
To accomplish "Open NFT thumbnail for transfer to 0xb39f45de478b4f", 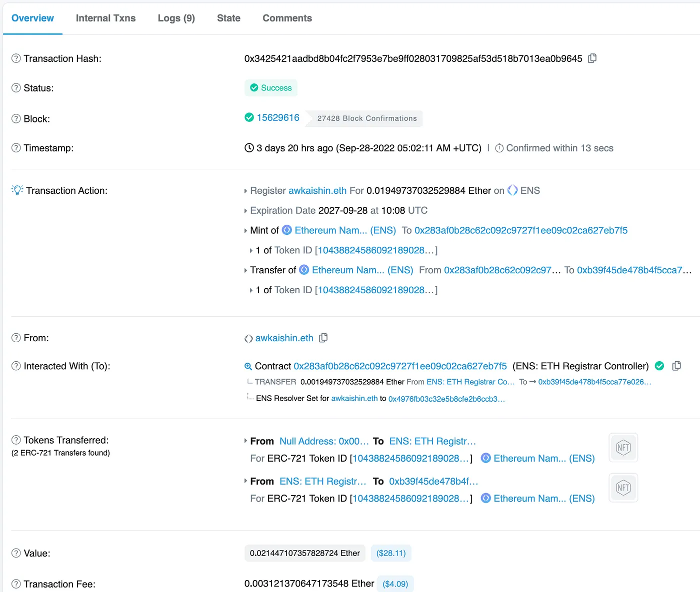I will pos(623,488).
